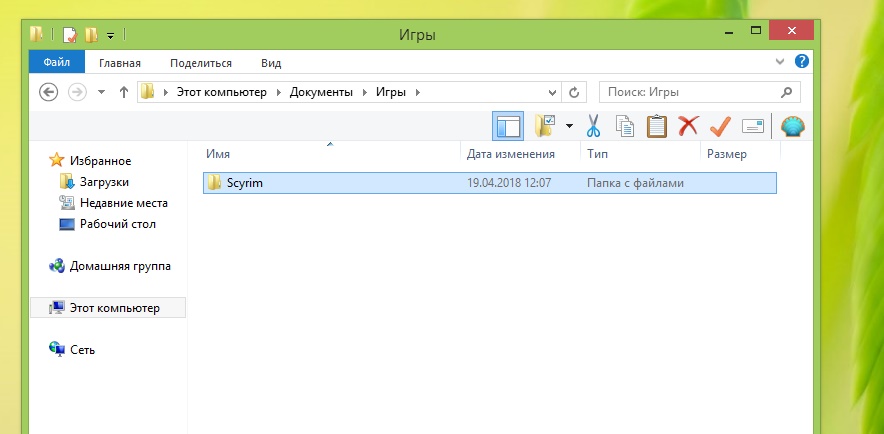Expand arrow after Этот компьютер breadcrumb

tap(279, 92)
